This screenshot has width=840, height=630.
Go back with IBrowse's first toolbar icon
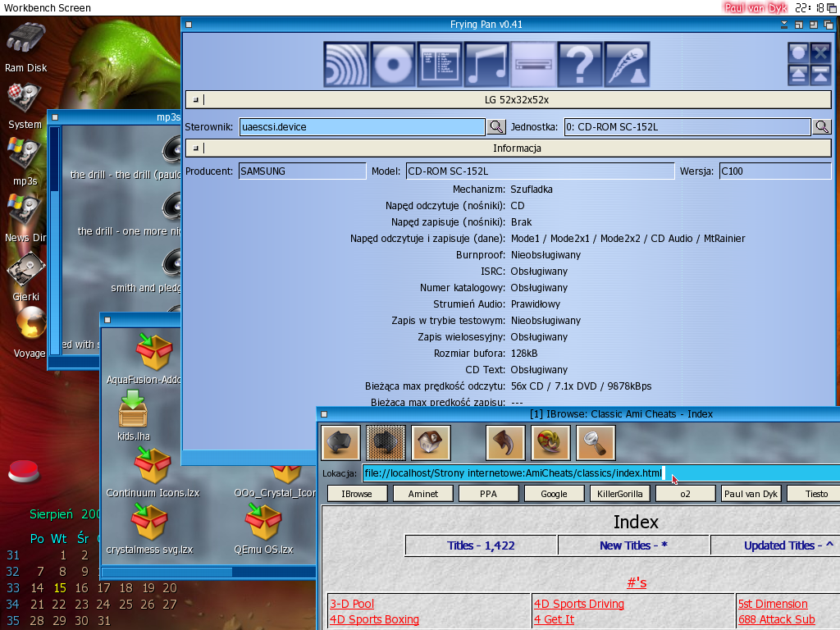(x=340, y=442)
